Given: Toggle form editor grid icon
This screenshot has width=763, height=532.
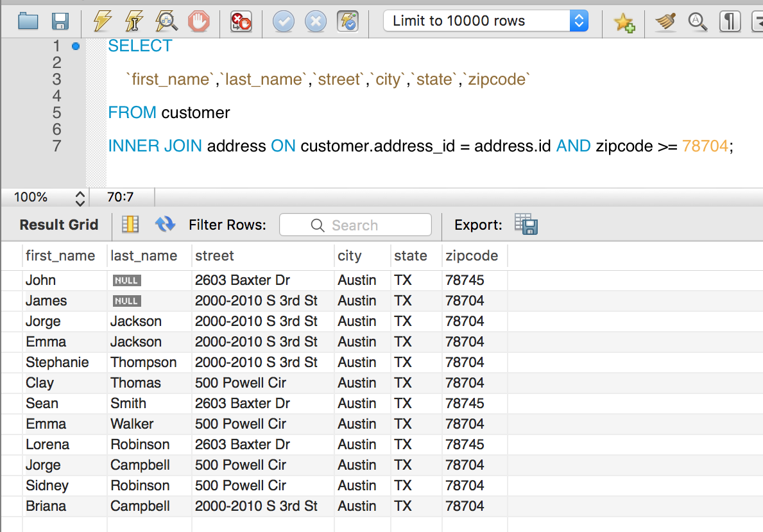Looking at the screenshot, I should tap(130, 225).
